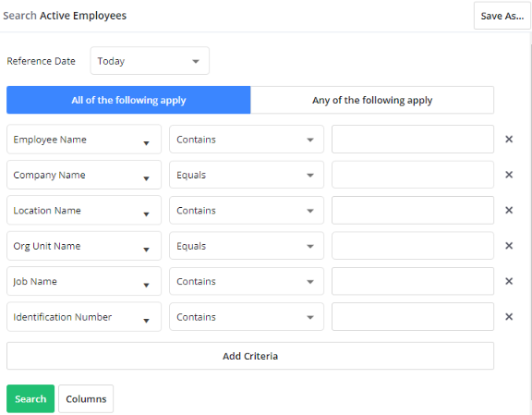This screenshot has height=415, width=532.
Task: Select Any of the following apply
Action: [x=372, y=100]
